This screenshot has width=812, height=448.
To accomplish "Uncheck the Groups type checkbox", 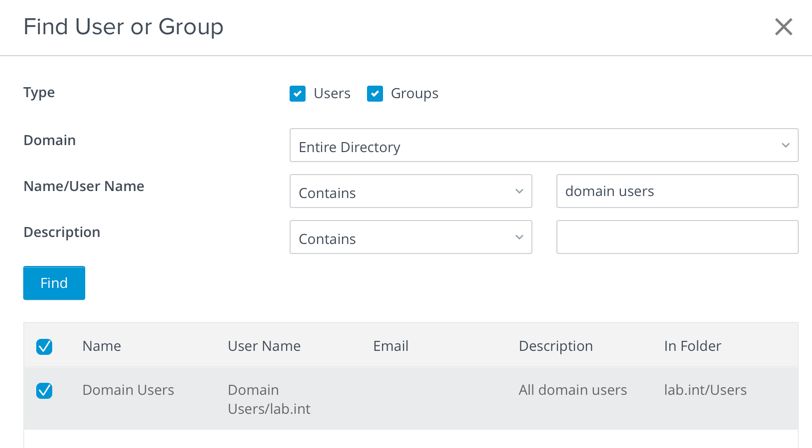I will [x=375, y=94].
